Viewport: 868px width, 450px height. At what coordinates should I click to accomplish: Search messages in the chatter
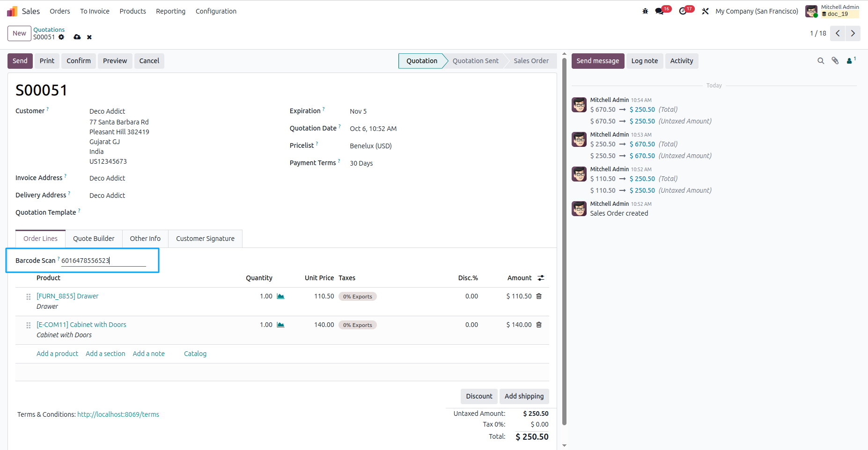point(821,61)
